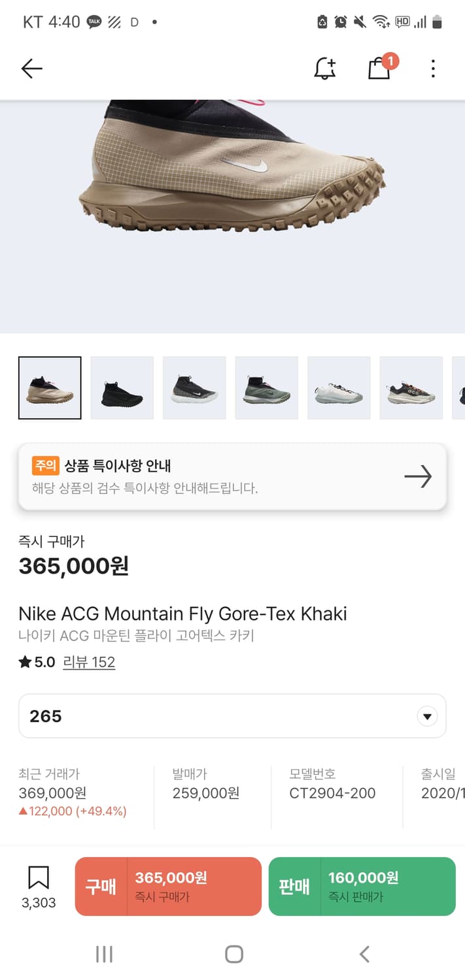
Task: Open the shopping bag icon
Action: (x=379, y=69)
